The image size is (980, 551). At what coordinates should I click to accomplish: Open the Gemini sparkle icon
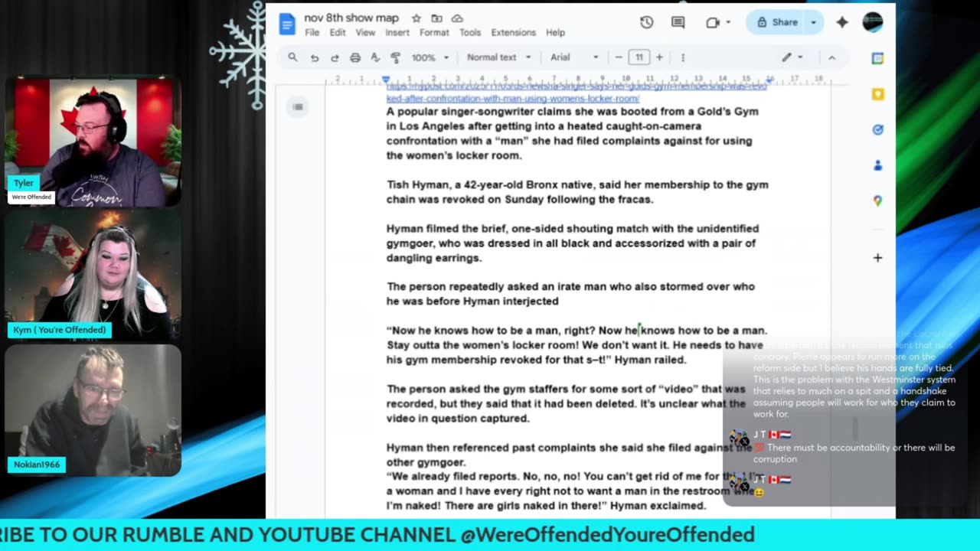[x=842, y=22]
